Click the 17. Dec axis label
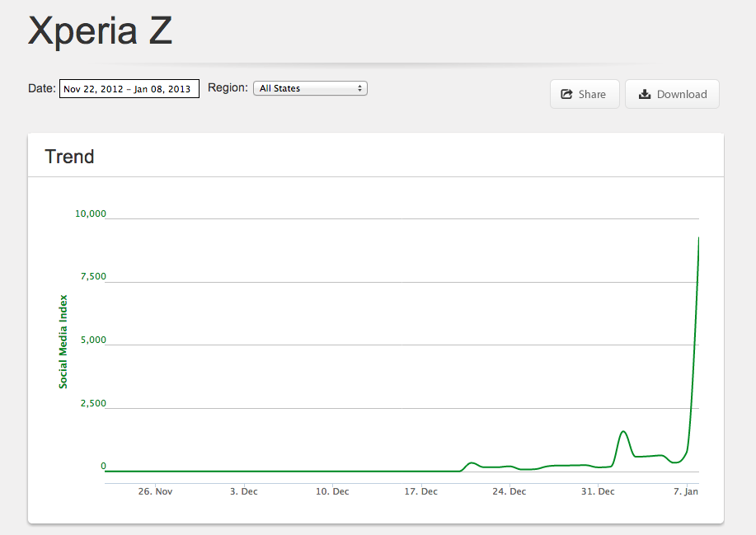Image resolution: width=756 pixels, height=535 pixels. pyautogui.click(x=421, y=491)
